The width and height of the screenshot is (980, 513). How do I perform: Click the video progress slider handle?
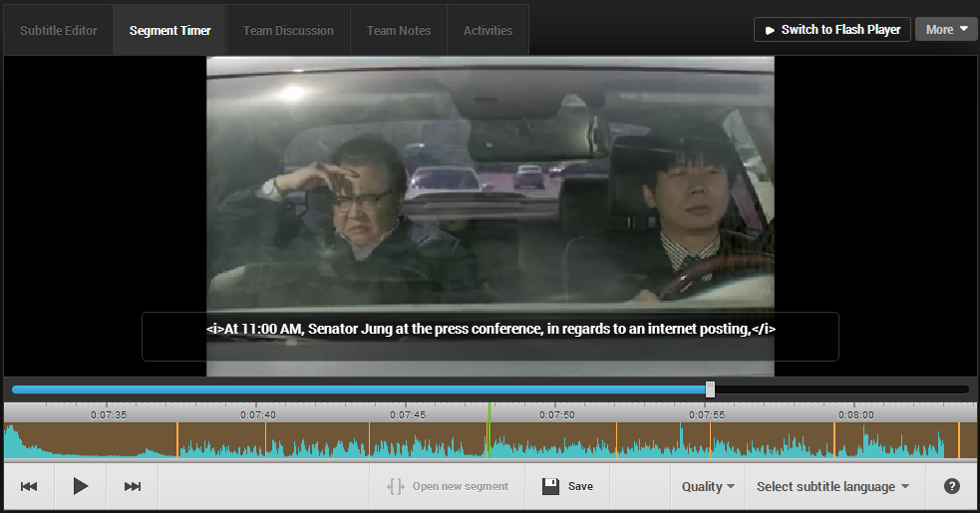(710, 389)
